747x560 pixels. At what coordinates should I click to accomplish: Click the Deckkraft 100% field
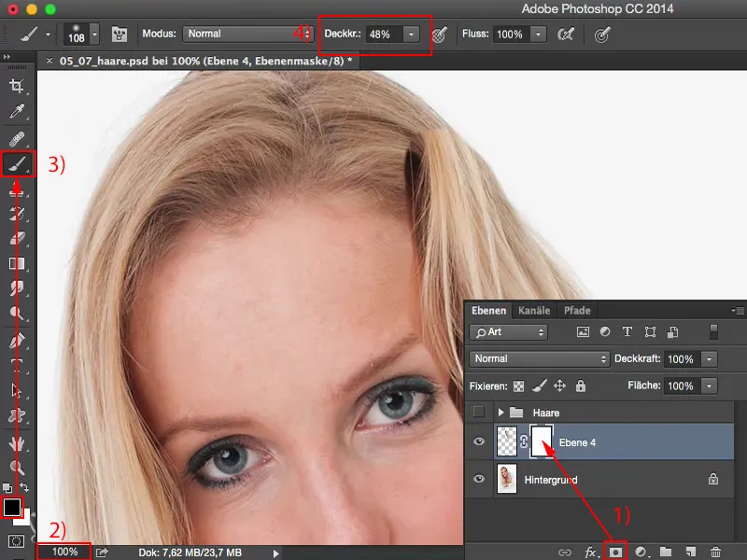pos(682,359)
